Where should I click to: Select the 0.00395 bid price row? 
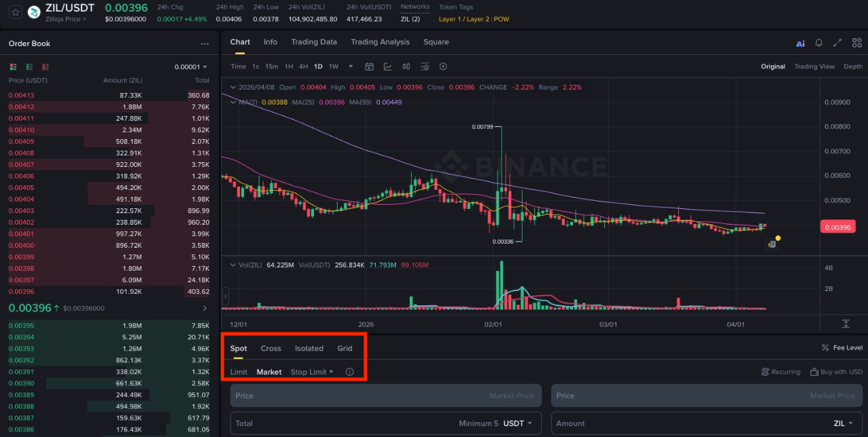(109, 325)
